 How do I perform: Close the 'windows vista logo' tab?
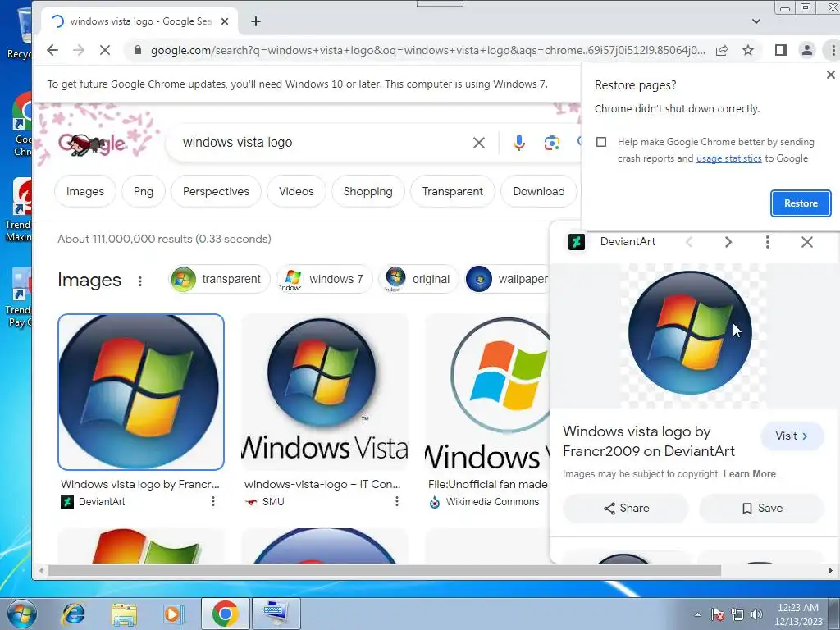[x=225, y=21]
